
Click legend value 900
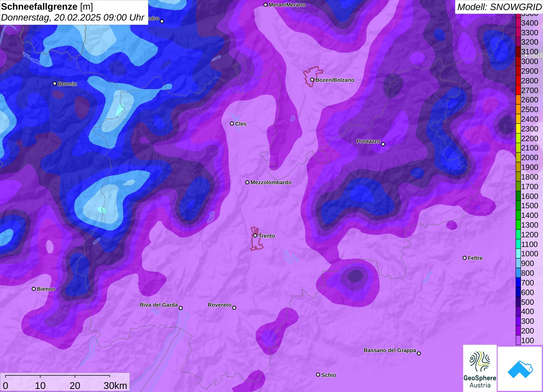click(527, 263)
